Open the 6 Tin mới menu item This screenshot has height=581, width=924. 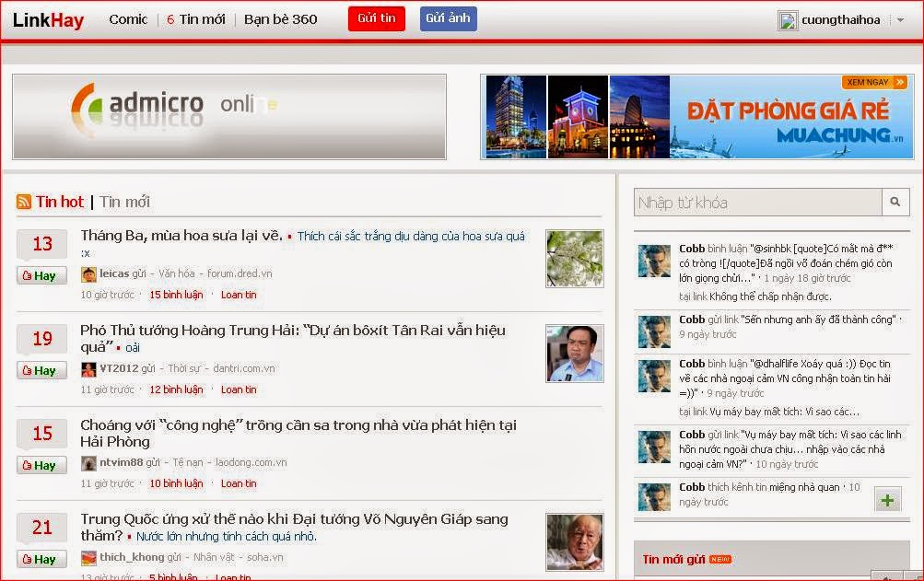pyautogui.click(x=195, y=19)
